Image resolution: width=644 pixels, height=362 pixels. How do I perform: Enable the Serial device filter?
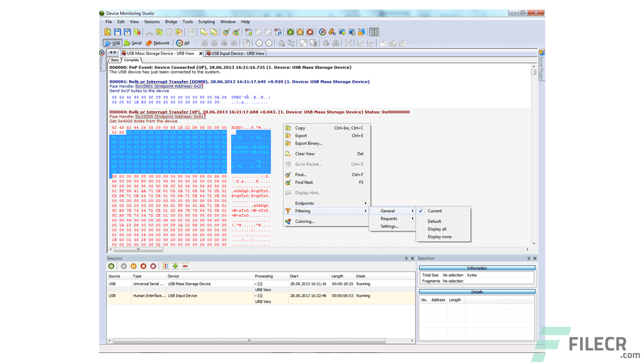[x=132, y=43]
